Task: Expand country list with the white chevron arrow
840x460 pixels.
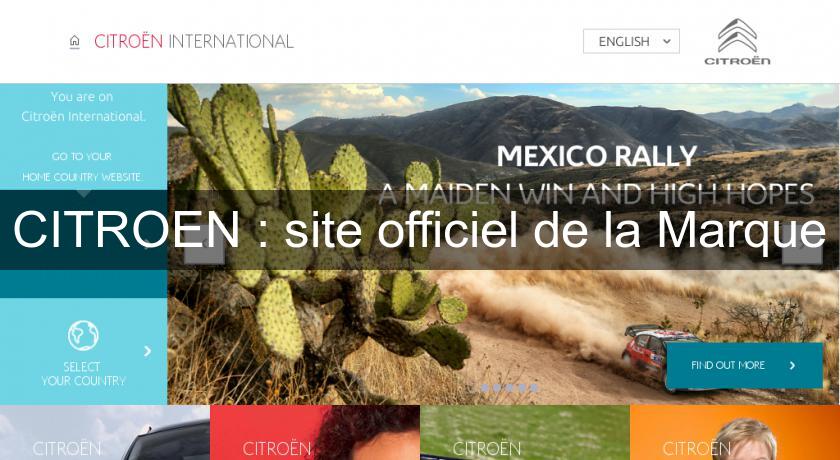Action: click(x=147, y=351)
